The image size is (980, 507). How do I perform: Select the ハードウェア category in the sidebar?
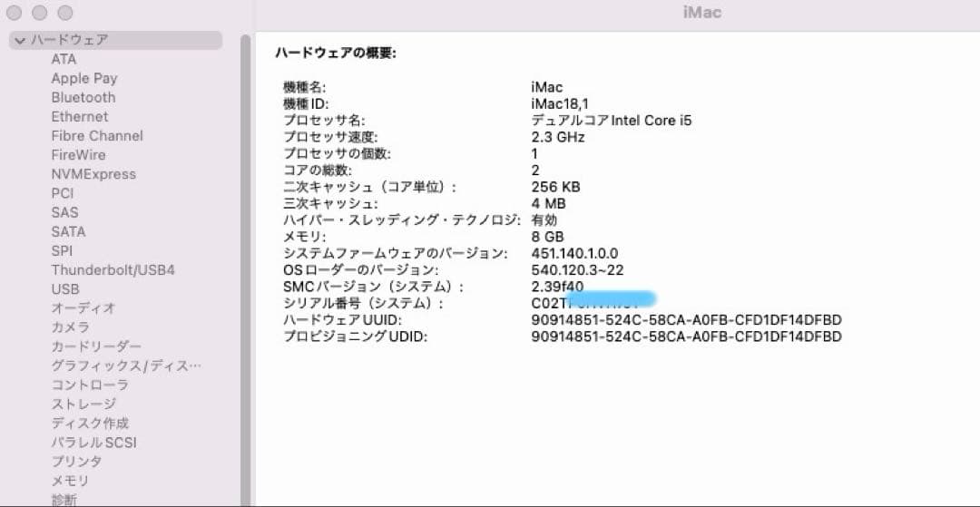click(116, 40)
